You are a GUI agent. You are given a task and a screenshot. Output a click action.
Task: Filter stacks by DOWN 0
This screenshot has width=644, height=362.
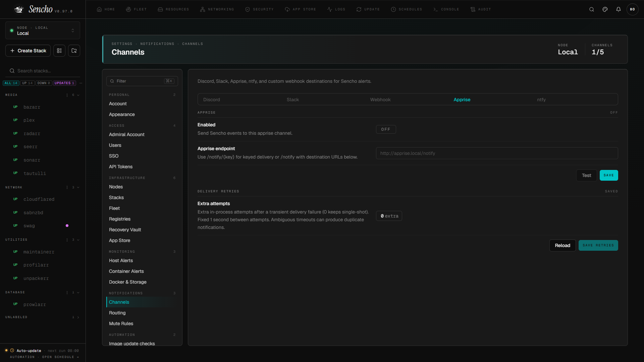[44, 83]
